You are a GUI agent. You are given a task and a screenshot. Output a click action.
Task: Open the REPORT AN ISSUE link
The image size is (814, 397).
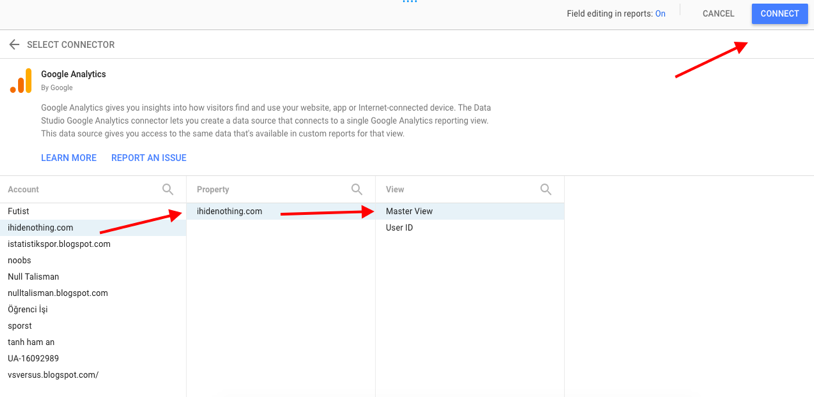pyautogui.click(x=148, y=158)
